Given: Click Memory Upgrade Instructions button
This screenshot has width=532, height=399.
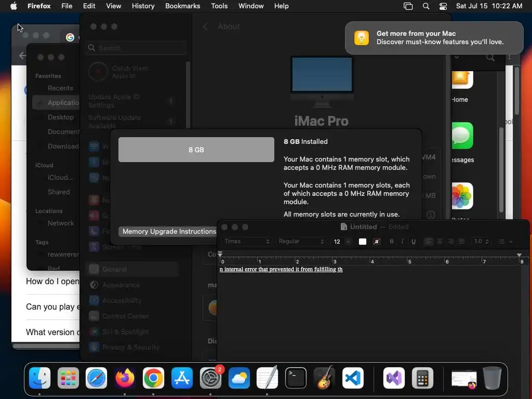Looking at the screenshot, I should (169, 231).
